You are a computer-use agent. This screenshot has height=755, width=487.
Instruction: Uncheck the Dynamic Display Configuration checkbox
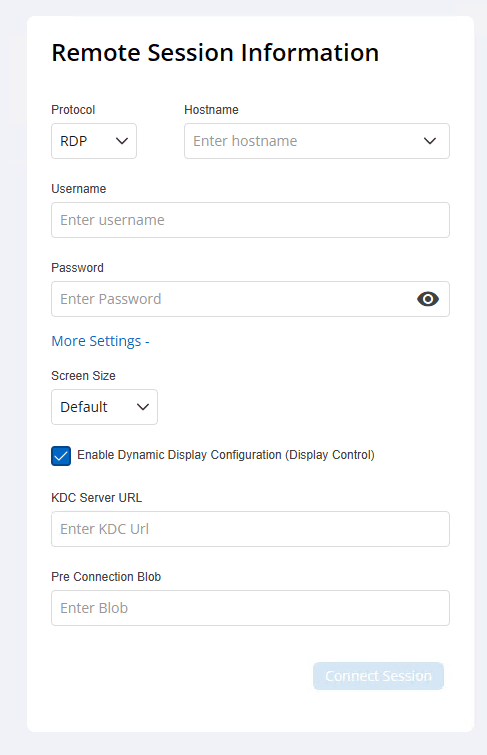point(61,456)
